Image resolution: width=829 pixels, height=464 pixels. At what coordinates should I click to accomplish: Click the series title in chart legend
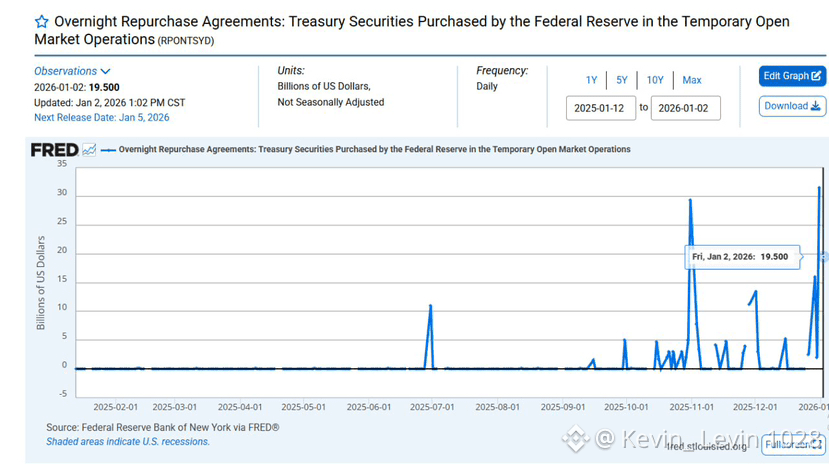tap(374, 150)
